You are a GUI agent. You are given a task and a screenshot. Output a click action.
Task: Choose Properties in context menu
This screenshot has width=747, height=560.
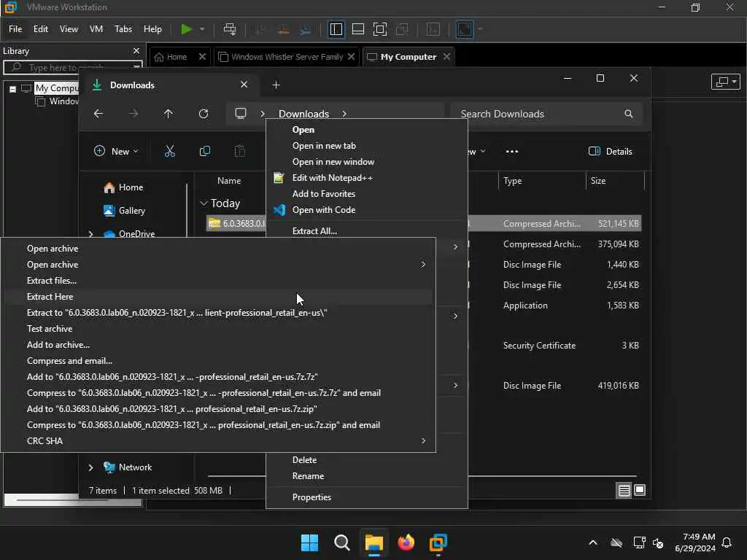pyautogui.click(x=366, y=497)
